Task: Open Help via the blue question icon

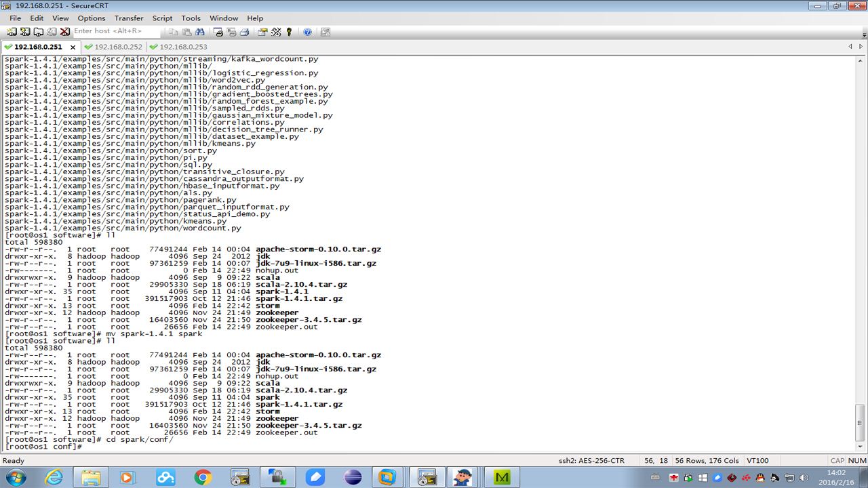Action: tap(307, 32)
